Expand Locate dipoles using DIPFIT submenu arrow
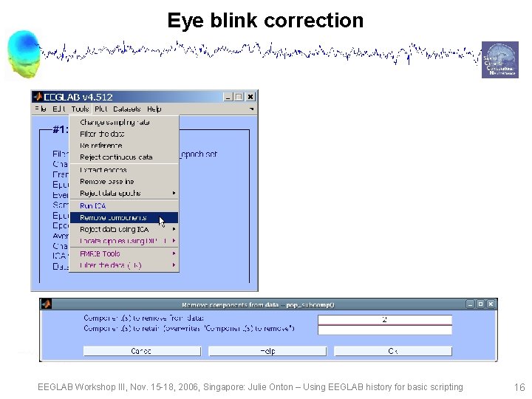The width and height of the screenshot is (532, 399). tap(174, 241)
